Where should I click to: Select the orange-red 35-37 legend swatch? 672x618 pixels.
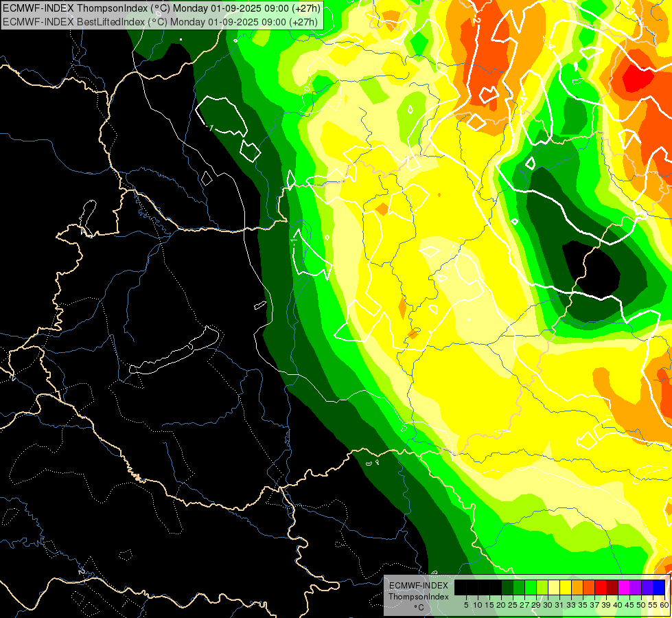click(589, 587)
